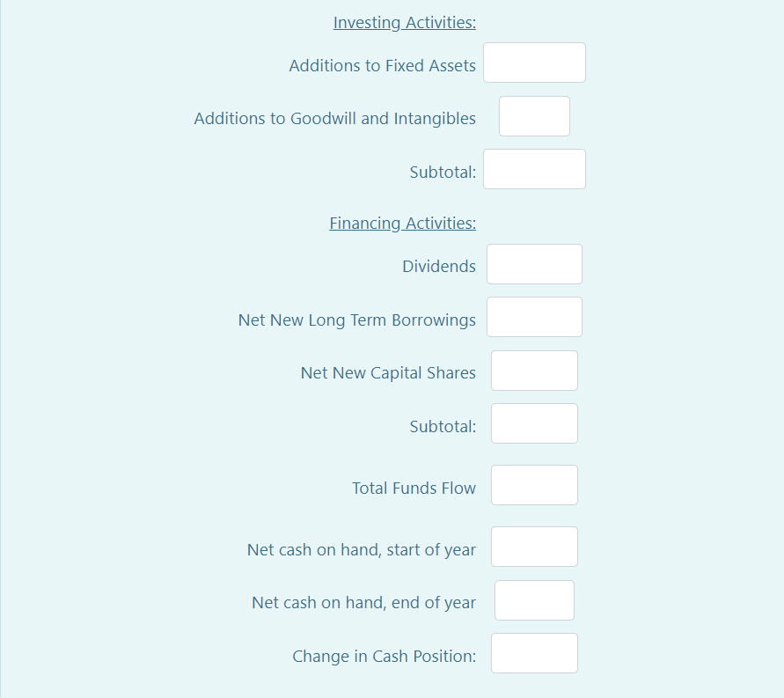Screen dimensions: 784x698
Task: Click the Net cash end of year input
Action: click(534, 600)
